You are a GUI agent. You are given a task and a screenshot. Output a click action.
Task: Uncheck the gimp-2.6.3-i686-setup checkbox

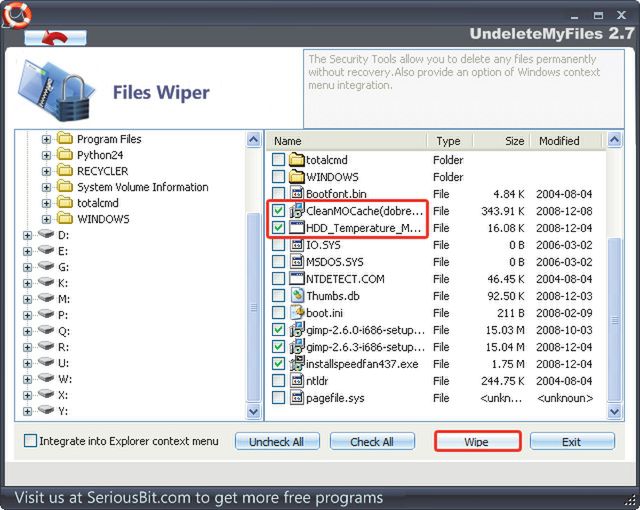278,347
